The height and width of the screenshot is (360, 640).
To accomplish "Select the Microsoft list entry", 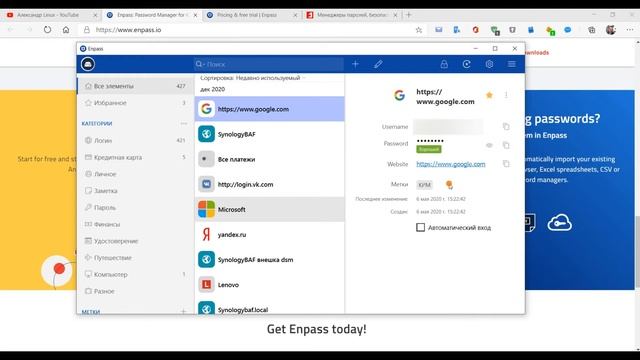I will (x=269, y=209).
